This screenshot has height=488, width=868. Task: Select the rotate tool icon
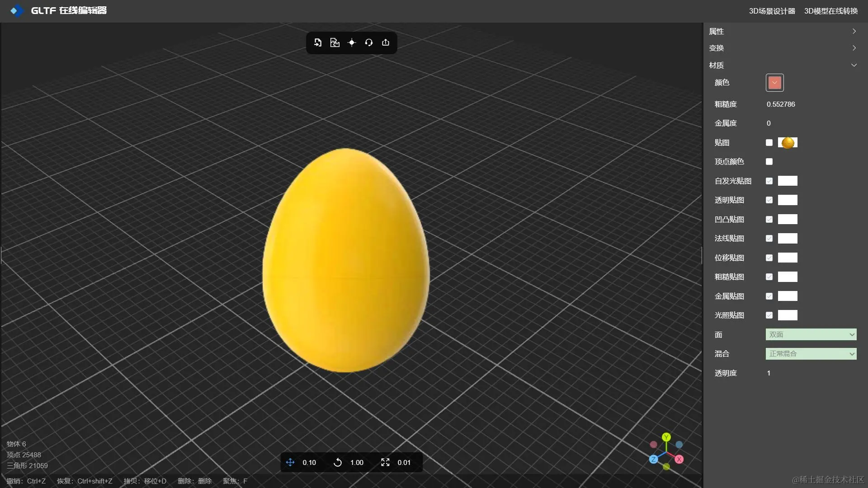pyautogui.click(x=338, y=462)
